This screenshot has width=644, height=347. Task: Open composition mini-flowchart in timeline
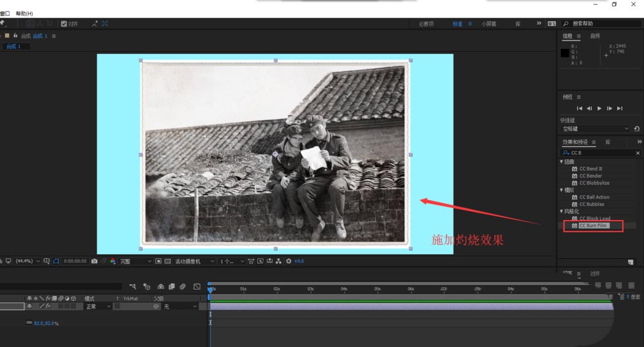coord(132,286)
